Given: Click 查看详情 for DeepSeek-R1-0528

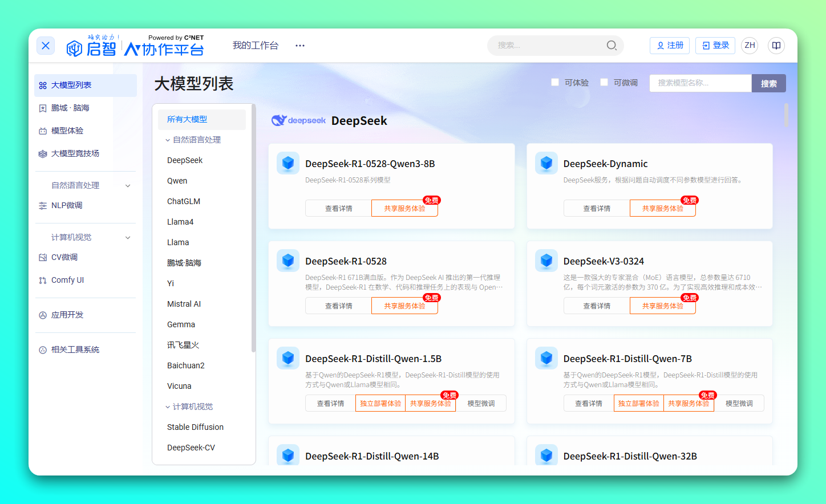Looking at the screenshot, I should (338, 306).
